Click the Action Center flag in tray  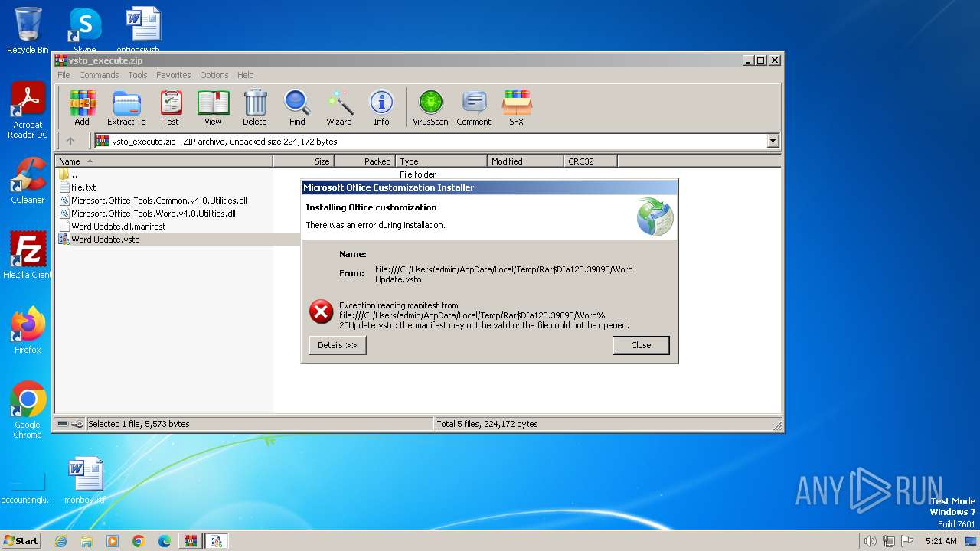tap(907, 541)
